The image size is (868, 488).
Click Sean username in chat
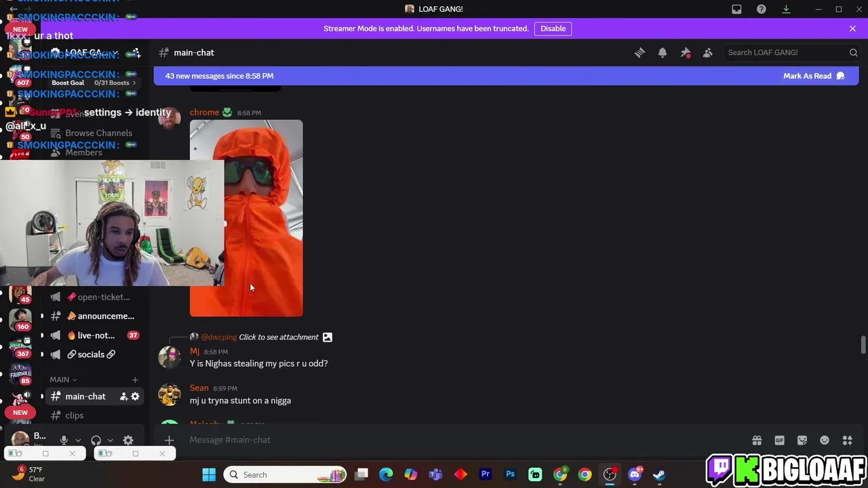coord(199,388)
